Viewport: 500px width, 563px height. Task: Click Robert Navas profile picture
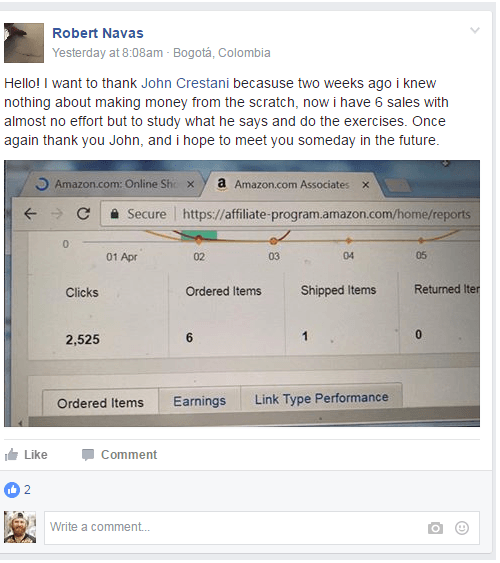24,43
